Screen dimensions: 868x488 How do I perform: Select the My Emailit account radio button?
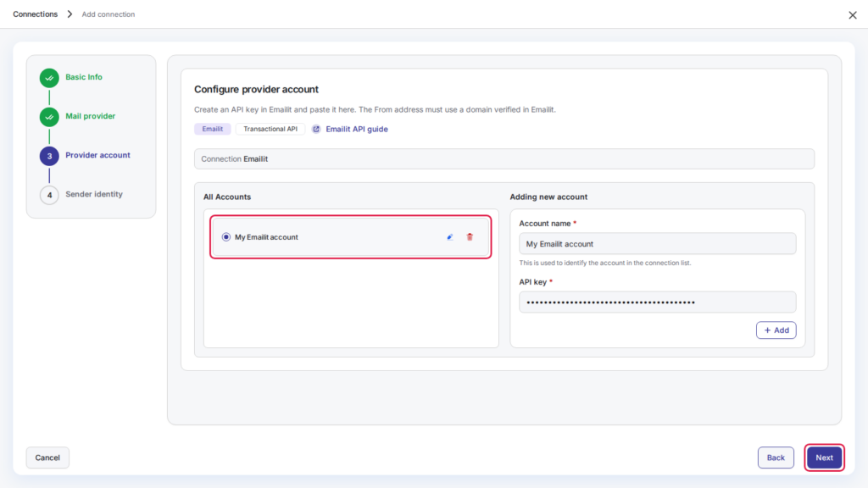click(x=225, y=237)
